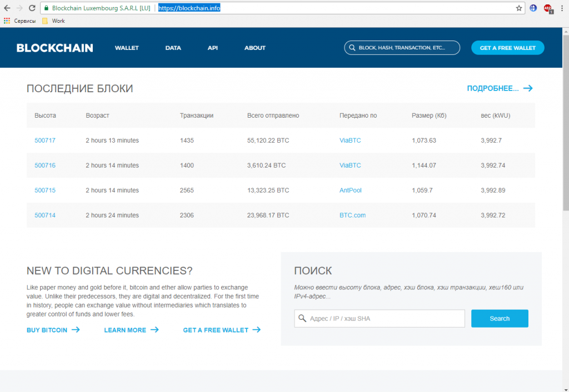Click the 13,323.25 BTC value
Viewport: 569px width, 392px height.
pos(268,190)
